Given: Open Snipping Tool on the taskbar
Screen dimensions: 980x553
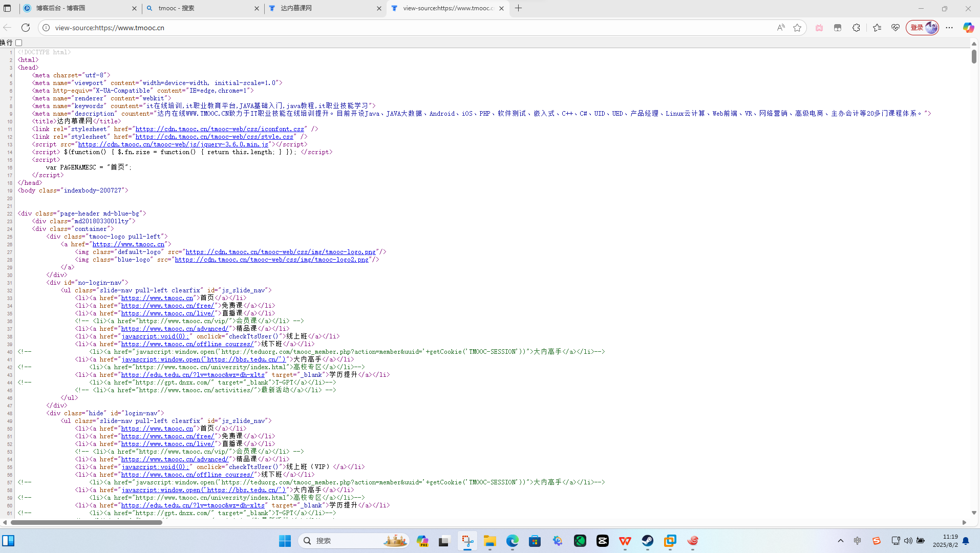Looking at the screenshot, I should click(467, 541).
